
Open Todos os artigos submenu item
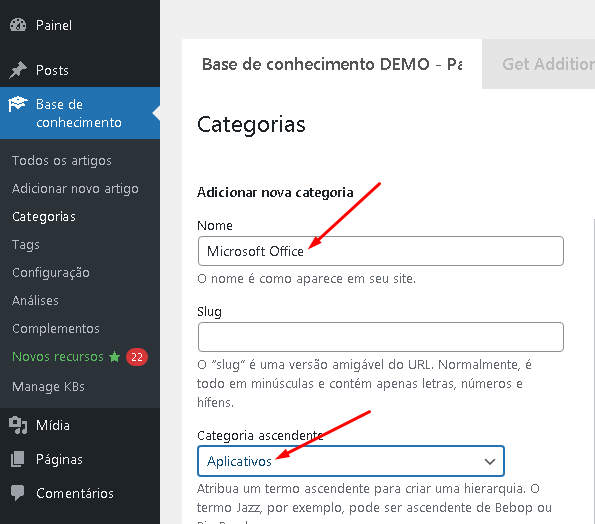point(62,161)
